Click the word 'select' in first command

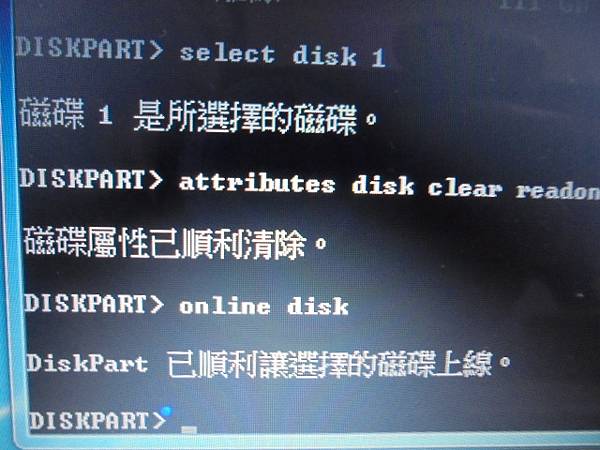pos(227,54)
